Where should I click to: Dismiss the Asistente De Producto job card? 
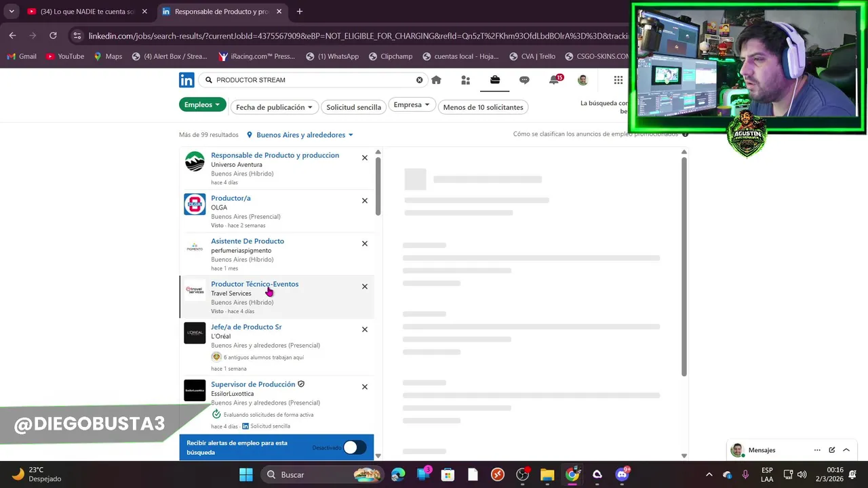click(x=365, y=243)
